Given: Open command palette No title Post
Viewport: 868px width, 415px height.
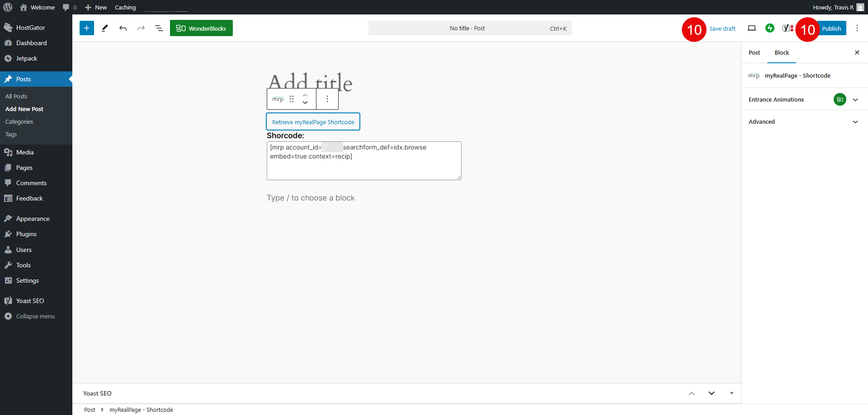Looking at the screenshot, I should [470, 28].
